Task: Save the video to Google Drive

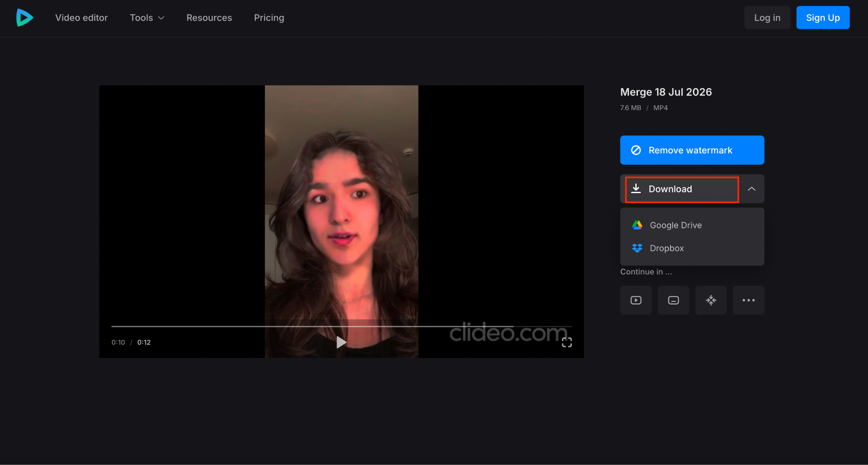Action: [x=692, y=225]
